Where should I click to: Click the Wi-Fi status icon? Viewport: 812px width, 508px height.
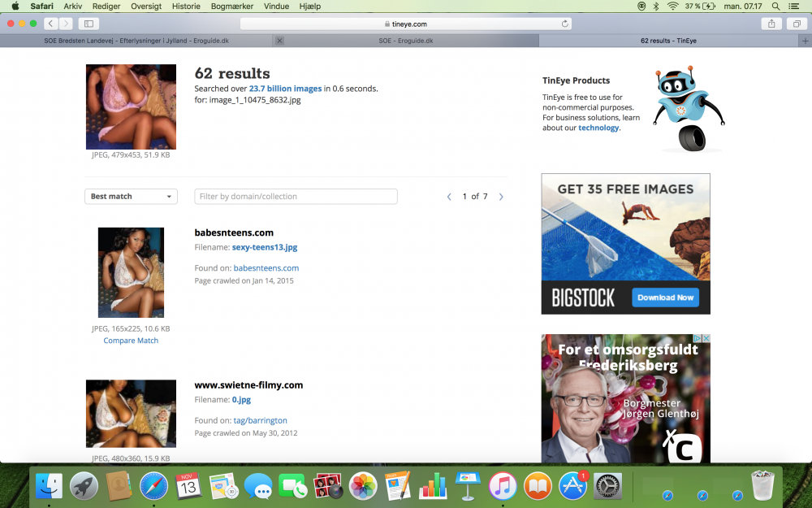pos(672,7)
